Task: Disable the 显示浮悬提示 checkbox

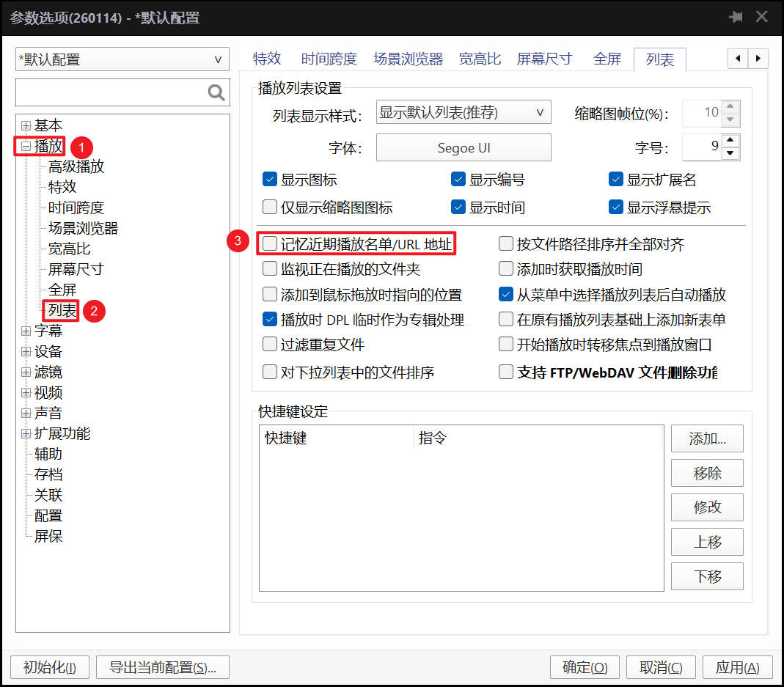Action: point(616,207)
